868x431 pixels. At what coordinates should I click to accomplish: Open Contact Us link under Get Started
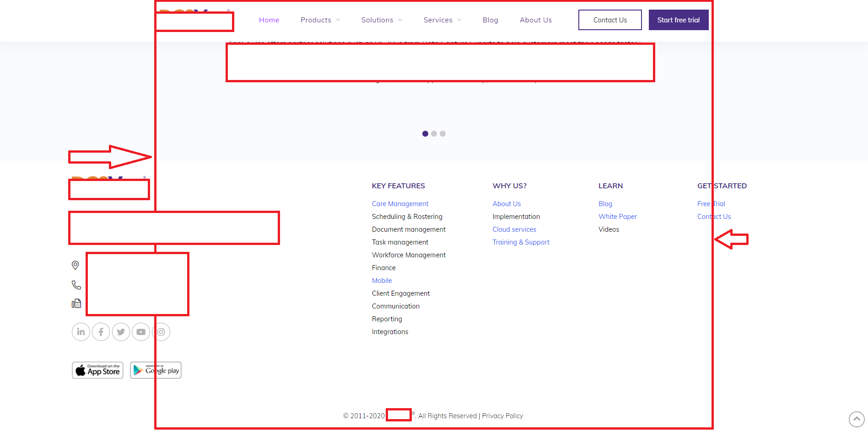click(x=714, y=217)
